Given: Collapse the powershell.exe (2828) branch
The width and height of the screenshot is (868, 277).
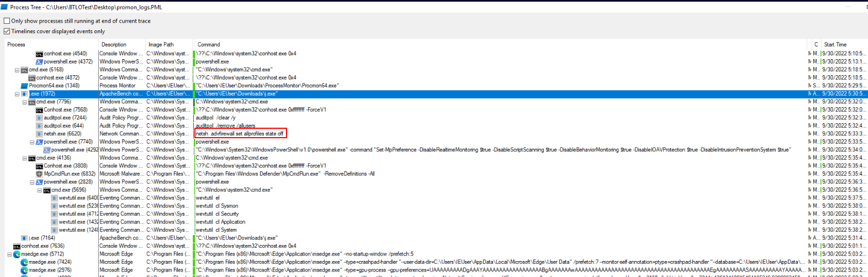Looking at the screenshot, I should pos(32,182).
